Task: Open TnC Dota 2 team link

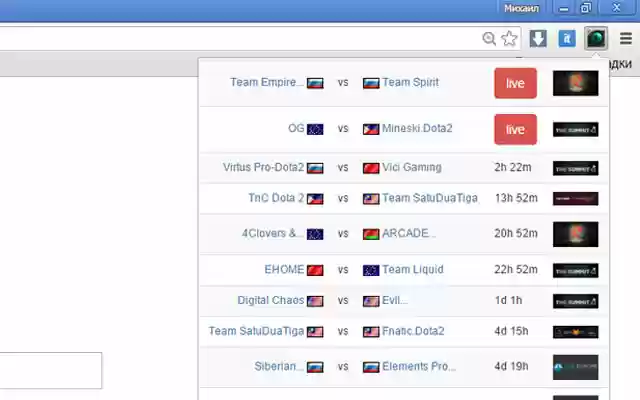Action: tap(276, 198)
